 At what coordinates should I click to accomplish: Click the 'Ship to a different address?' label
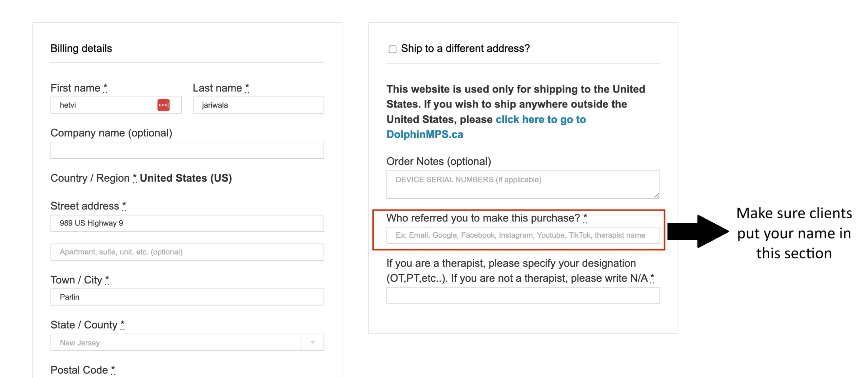pyautogui.click(x=465, y=48)
